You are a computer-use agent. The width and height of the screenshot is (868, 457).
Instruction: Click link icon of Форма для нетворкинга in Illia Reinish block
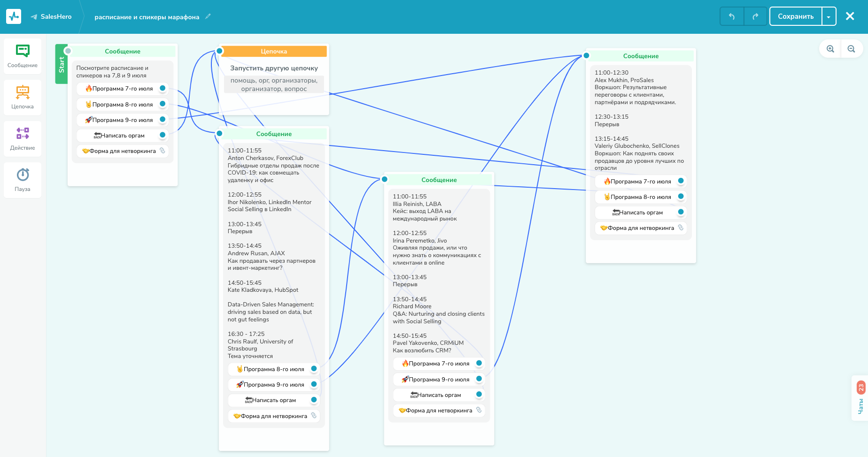pos(479,410)
